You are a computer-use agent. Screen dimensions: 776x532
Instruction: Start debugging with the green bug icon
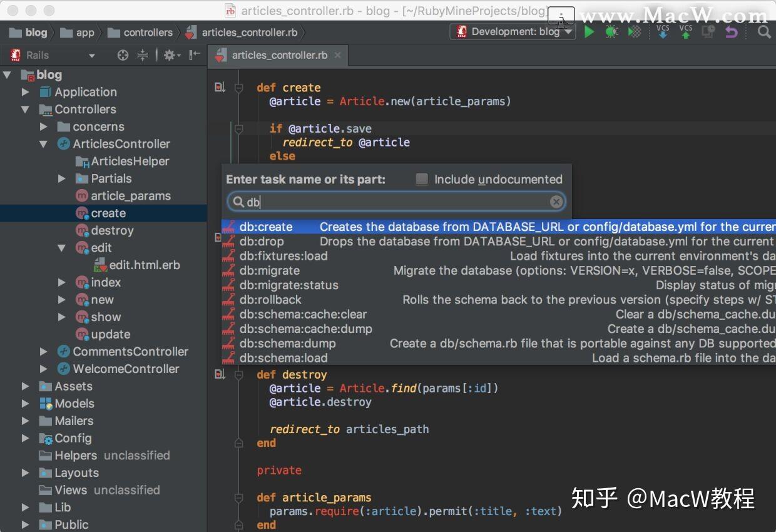tap(611, 32)
